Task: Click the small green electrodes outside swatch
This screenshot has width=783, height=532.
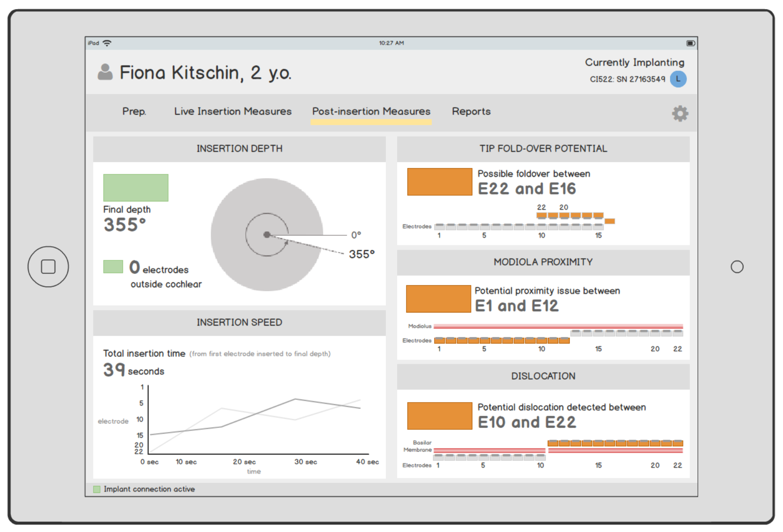Action: click(x=113, y=266)
